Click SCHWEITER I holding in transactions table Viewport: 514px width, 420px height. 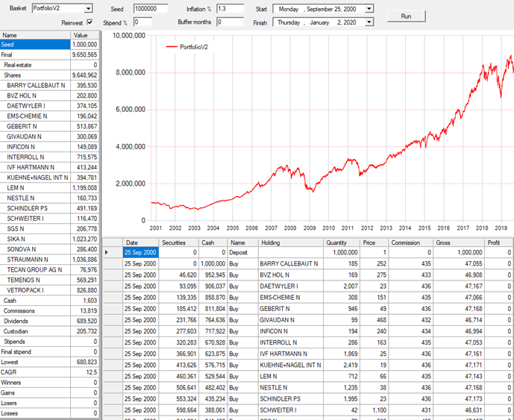(x=290, y=410)
